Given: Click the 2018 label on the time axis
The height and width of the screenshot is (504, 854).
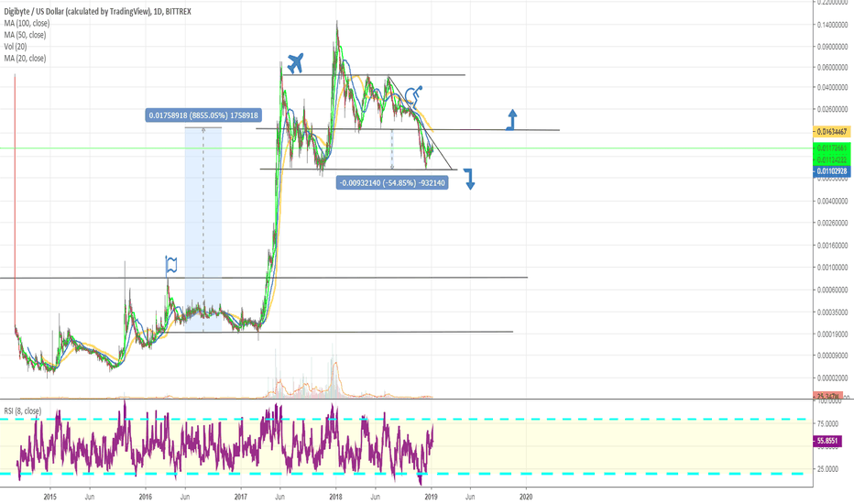Looking at the screenshot, I should [x=336, y=497].
